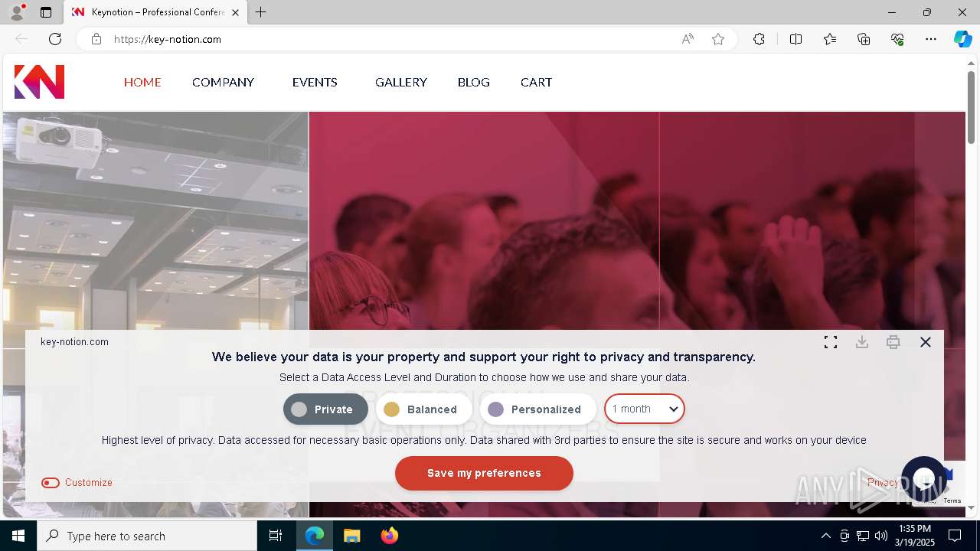The width and height of the screenshot is (980, 551).
Task: Open Copilot sidebar
Action: click(x=962, y=39)
